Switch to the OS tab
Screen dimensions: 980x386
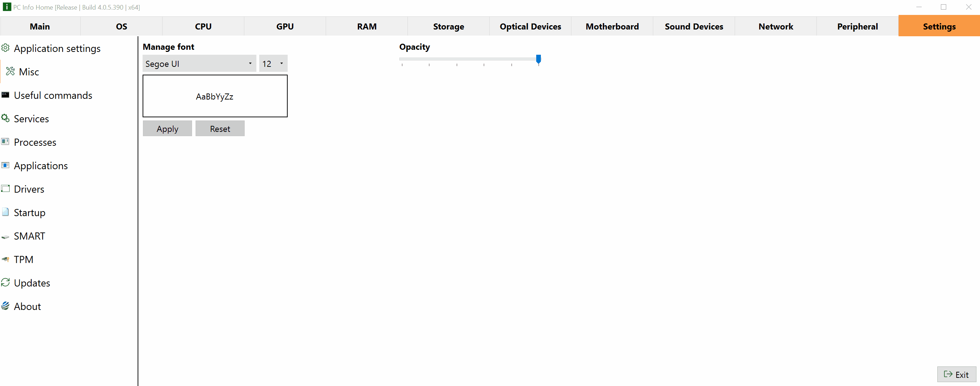coord(121,26)
